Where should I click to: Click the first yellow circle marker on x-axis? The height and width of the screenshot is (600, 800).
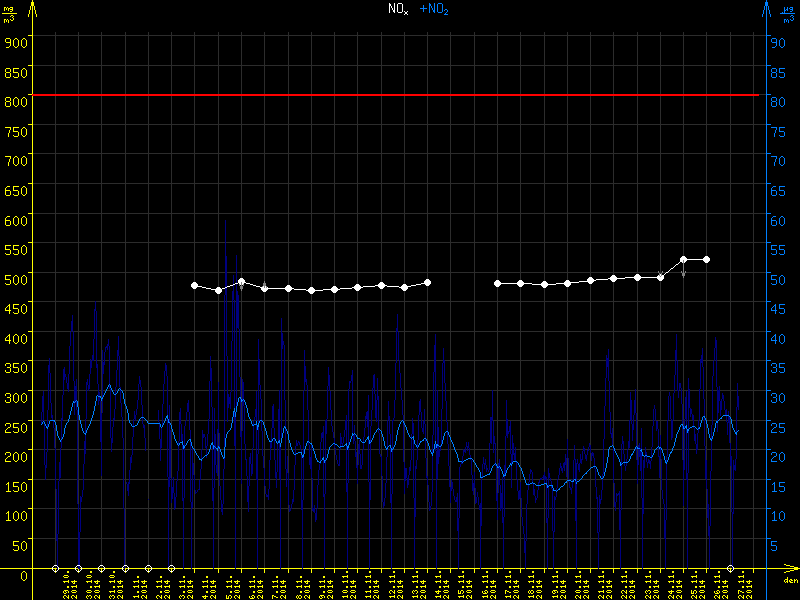tap(55, 568)
